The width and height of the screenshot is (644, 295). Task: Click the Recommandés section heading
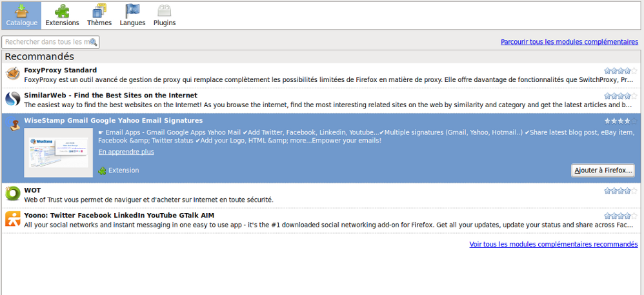pos(39,56)
